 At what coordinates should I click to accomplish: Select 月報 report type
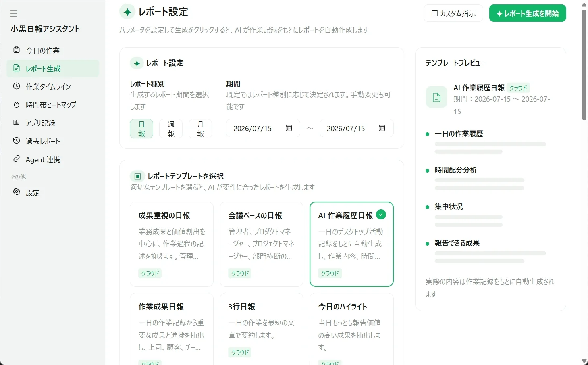(x=200, y=129)
